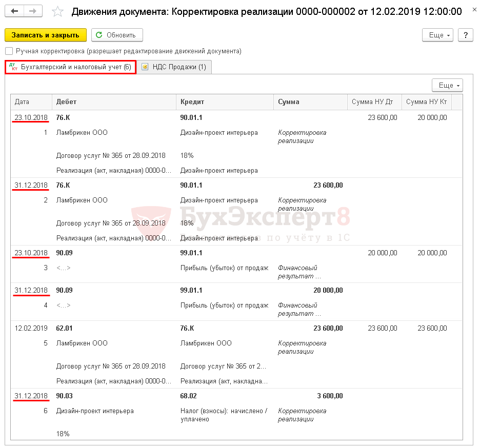Screen dimensions: 480x448
Task: Click 20 000,00 Сумма in row 4
Action: pyautogui.click(x=328, y=290)
